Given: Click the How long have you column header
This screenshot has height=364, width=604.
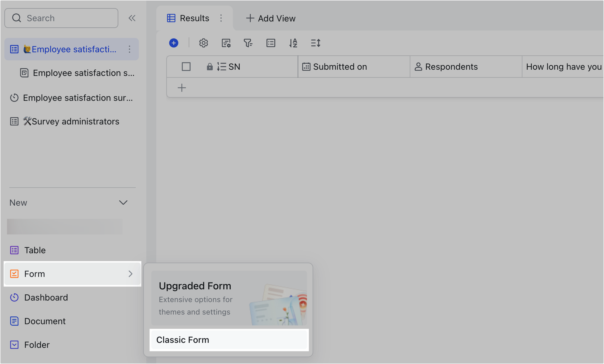Looking at the screenshot, I should pyautogui.click(x=563, y=67).
